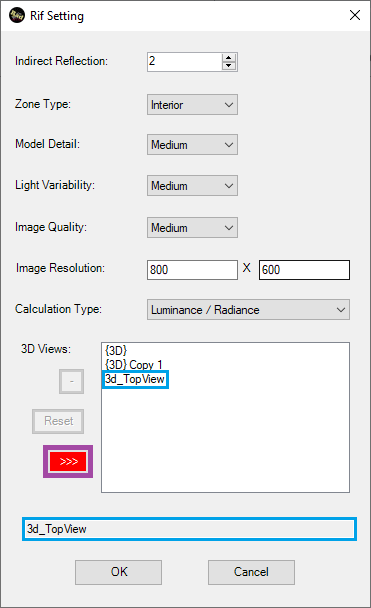Image resolution: width=371 pixels, height=608 pixels.
Task: Select 3d_TopView in the views list
Action: coord(135,379)
